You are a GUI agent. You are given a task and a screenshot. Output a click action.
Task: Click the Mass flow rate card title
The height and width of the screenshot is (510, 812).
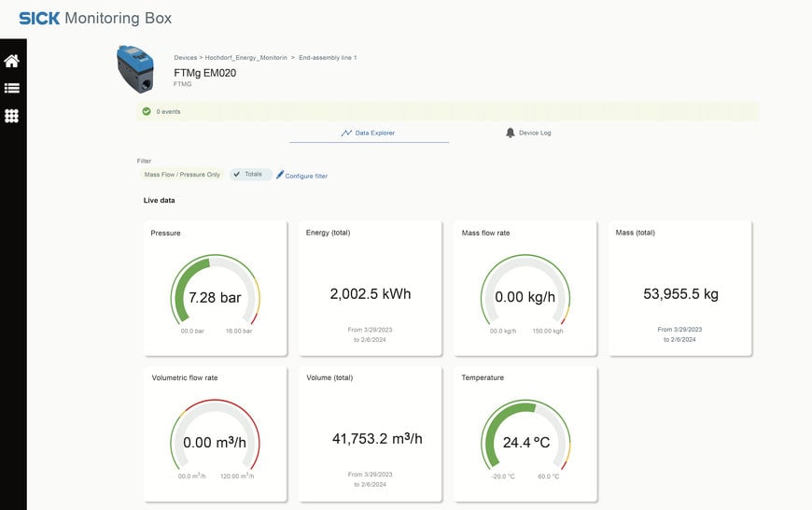coord(485,234)
